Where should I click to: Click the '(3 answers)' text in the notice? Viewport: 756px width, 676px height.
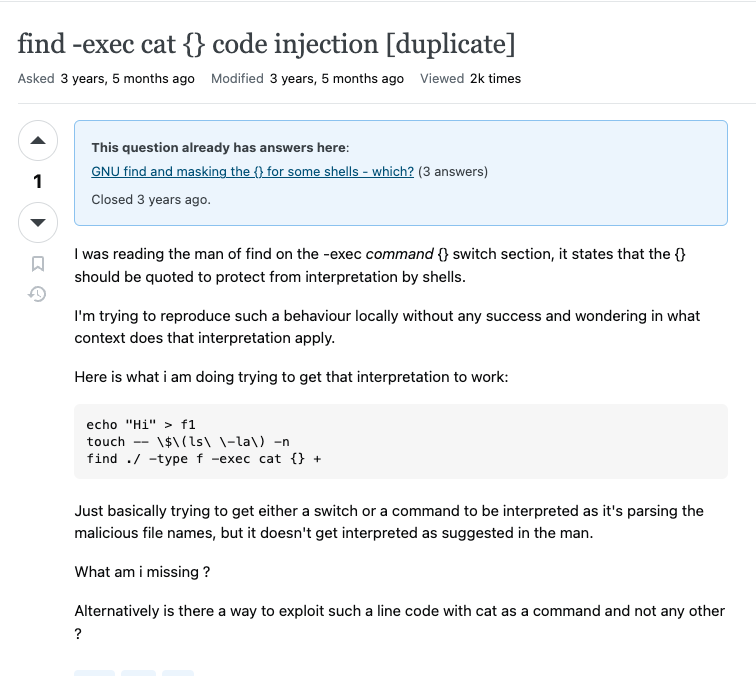tap(453, 171)
